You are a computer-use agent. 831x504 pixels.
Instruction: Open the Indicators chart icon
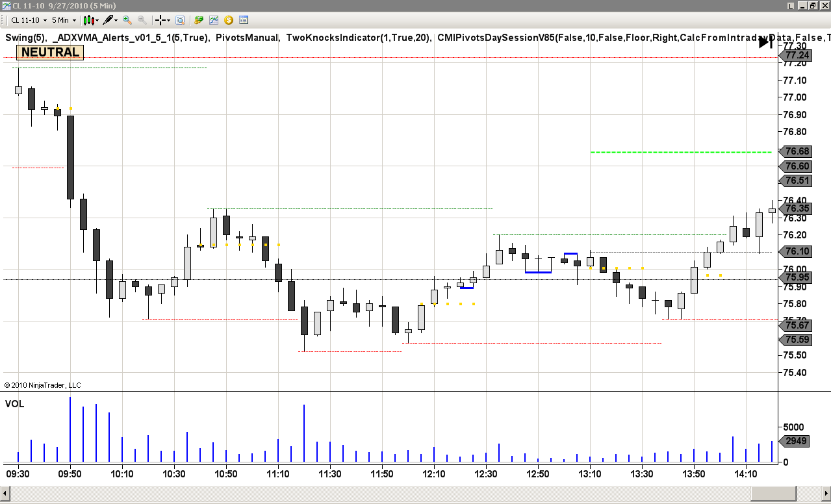(214, 20)
